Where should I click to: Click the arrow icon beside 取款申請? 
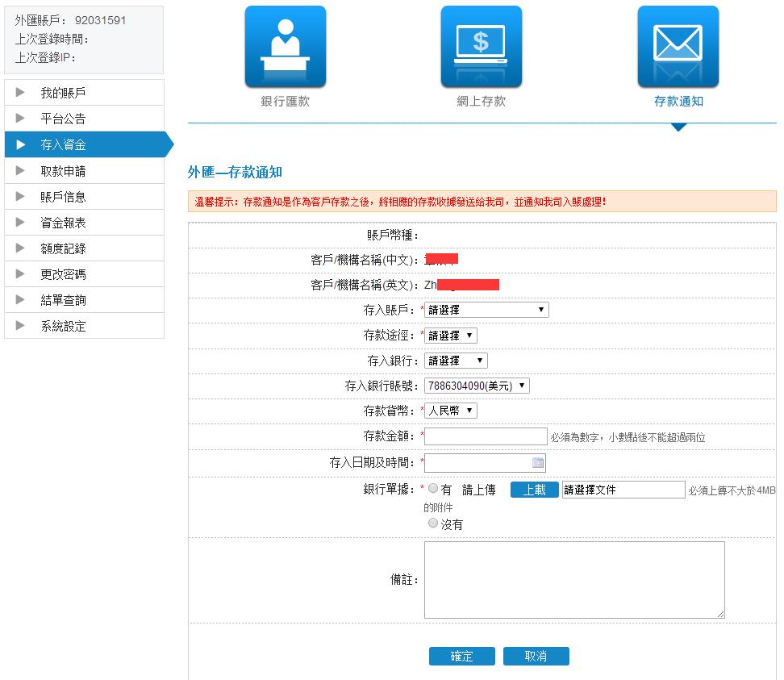tap(21, 171)
